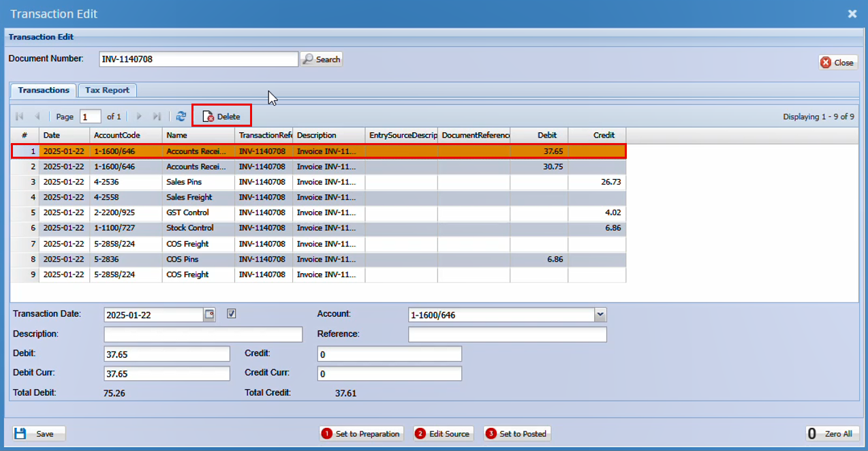Click the previous page arrow
The image size is (868, 451).
tap(37, 116)
